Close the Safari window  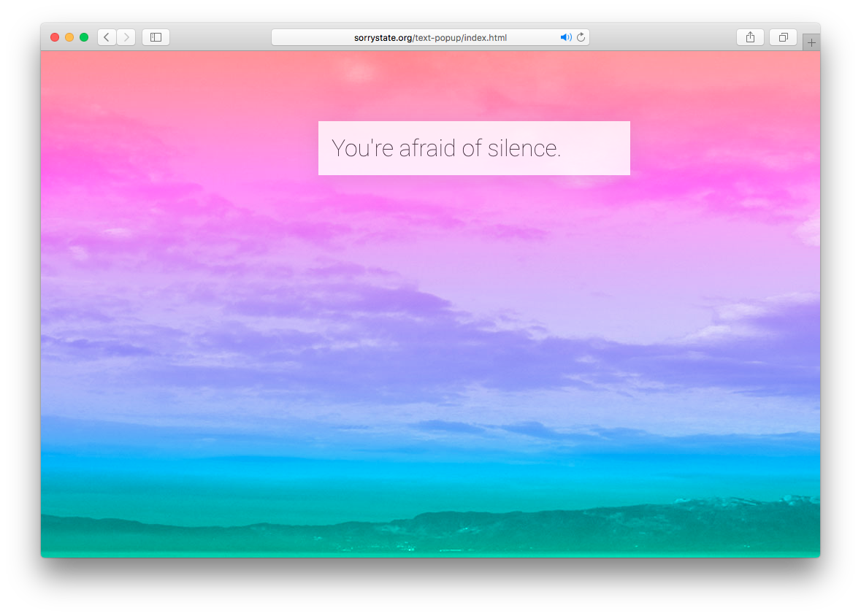coord(55,37)
